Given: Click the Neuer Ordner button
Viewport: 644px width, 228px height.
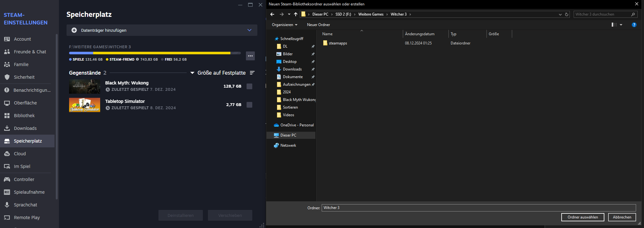Looking at the screenshot, I should (x=319, y=25).
